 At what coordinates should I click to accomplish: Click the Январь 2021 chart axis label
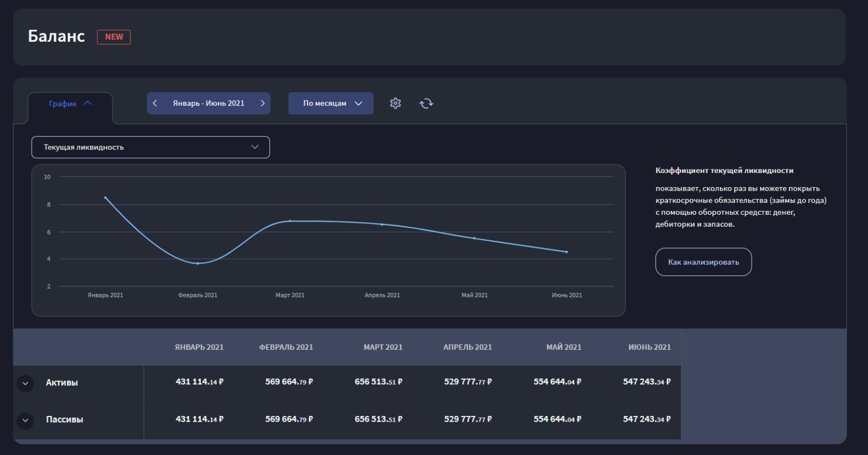(x=105, y=295)
